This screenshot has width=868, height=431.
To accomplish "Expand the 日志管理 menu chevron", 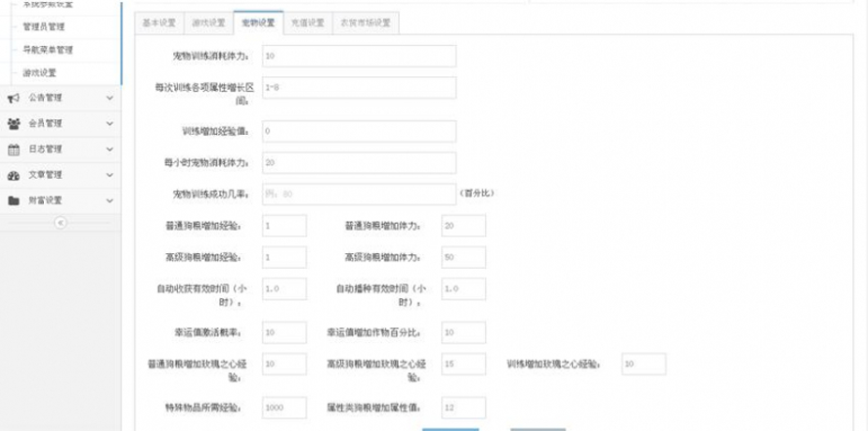I will point(109,150).
